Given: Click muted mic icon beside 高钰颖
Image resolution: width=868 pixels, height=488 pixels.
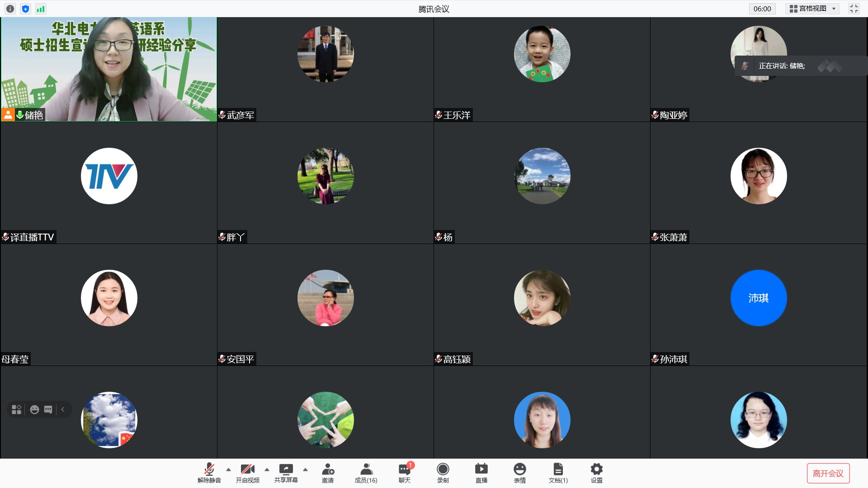Looking at the screenshot, I should [439, 359].
